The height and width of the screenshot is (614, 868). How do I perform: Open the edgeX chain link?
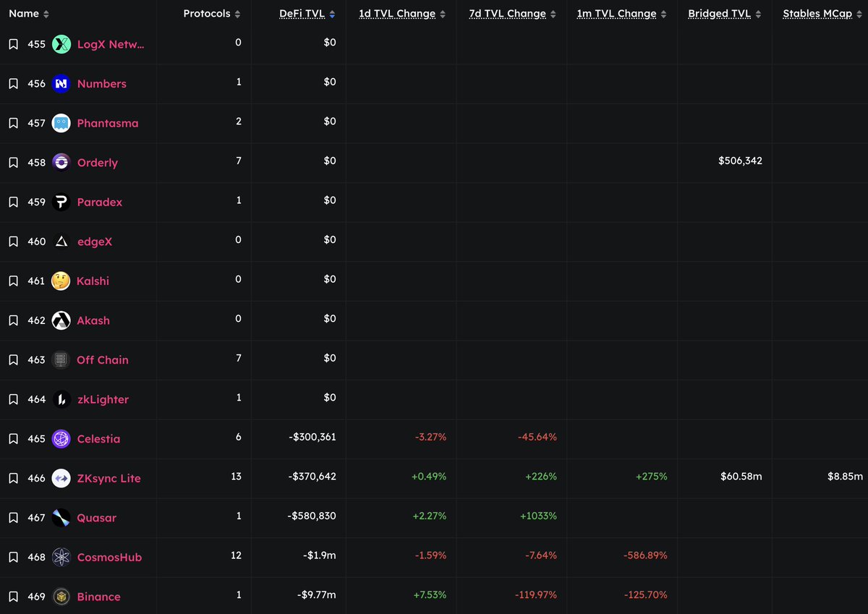click(95, 242)
